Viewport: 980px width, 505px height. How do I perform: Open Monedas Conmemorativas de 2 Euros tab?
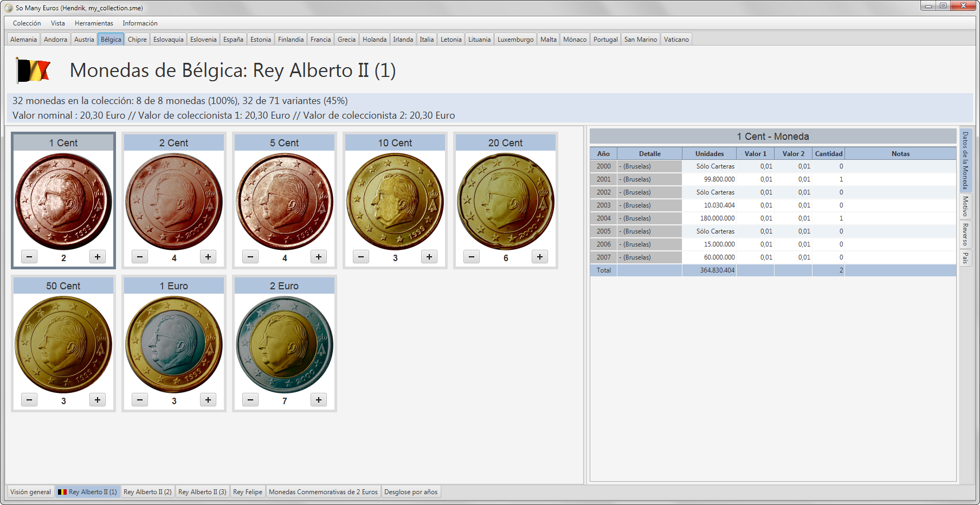pos(323,492)
